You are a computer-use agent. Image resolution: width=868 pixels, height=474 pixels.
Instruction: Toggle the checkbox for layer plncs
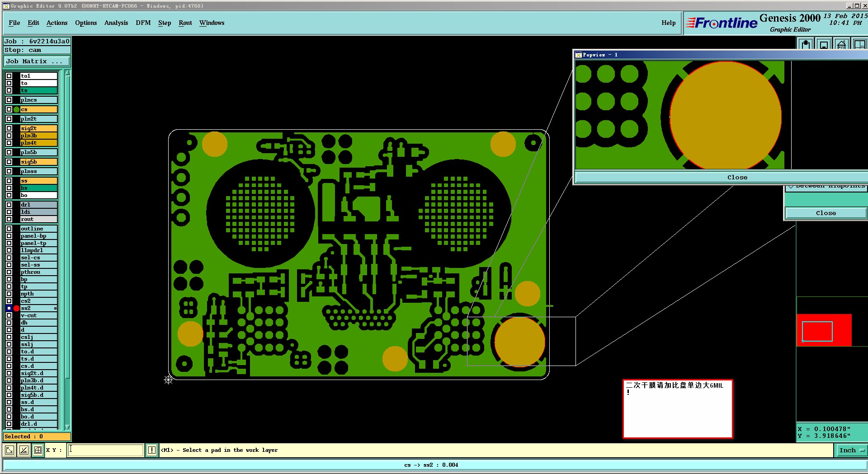coord(9,100)
